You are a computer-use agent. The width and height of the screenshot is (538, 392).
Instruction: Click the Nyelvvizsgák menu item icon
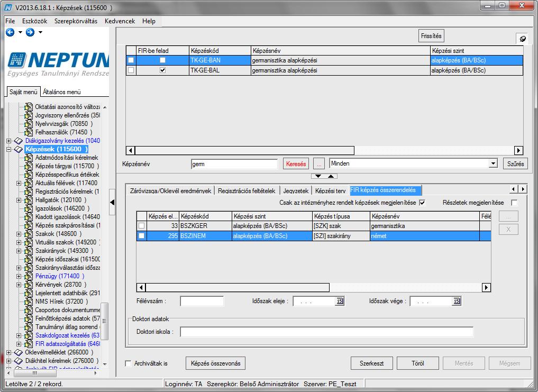point(29,124)
